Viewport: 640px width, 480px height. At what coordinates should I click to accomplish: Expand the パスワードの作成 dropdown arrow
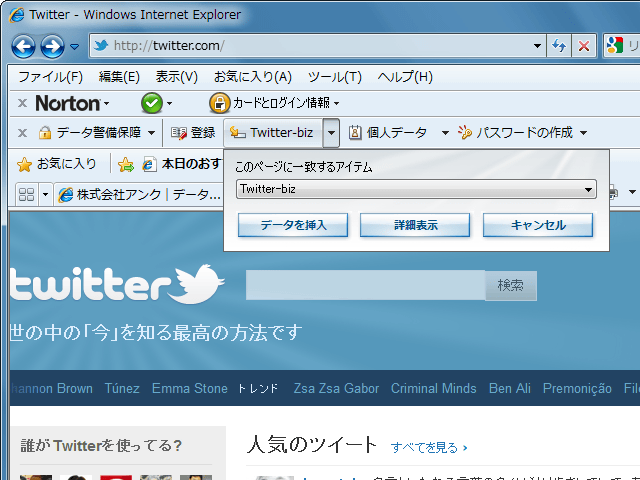584,133
